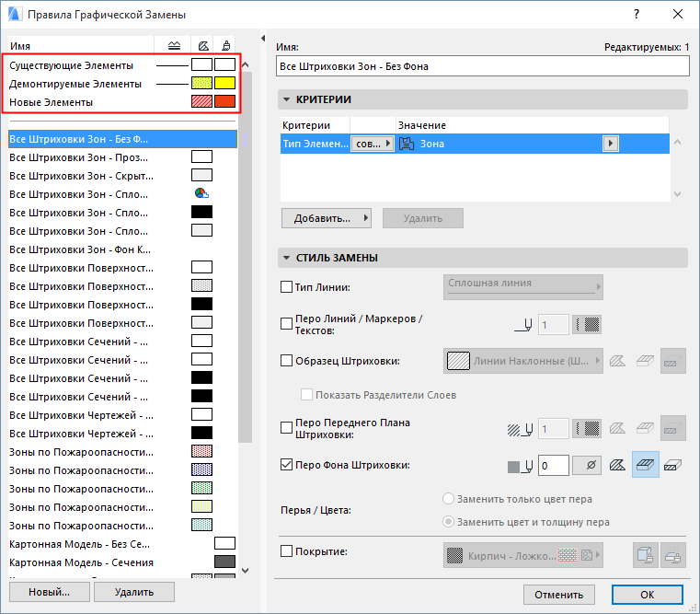Click background pen icon next to value 0
700x614 pixels.
point(520,466)
